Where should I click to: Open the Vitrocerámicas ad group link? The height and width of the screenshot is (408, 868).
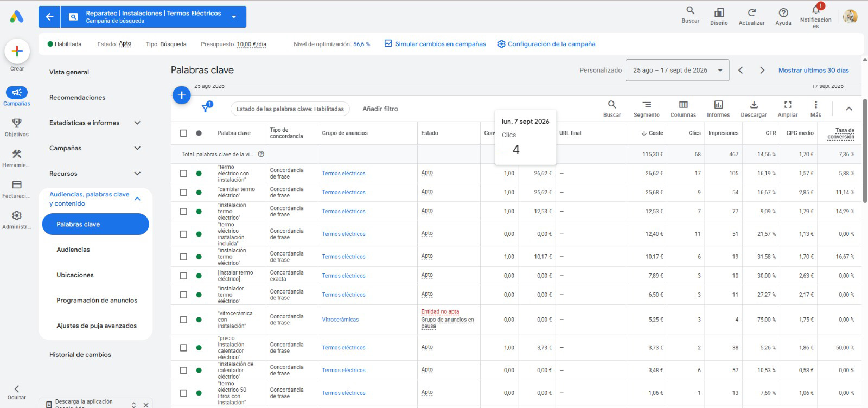(340, 320)
